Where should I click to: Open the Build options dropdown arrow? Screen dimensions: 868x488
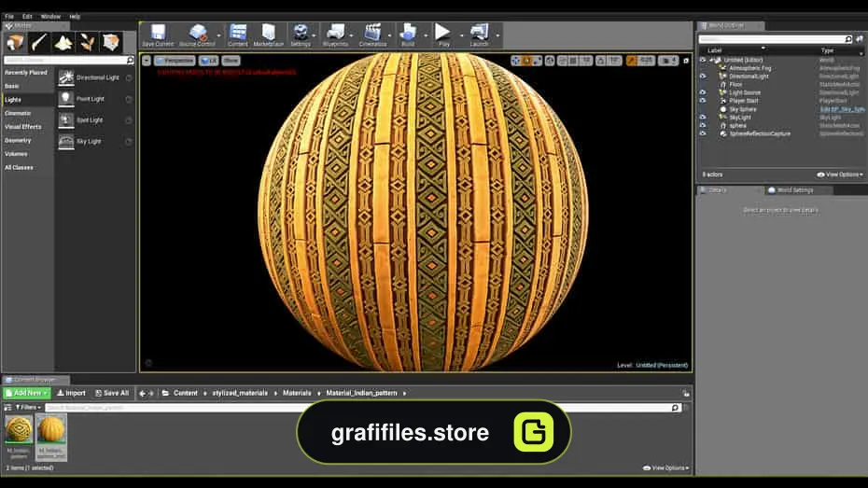click(x=426, y=35)
